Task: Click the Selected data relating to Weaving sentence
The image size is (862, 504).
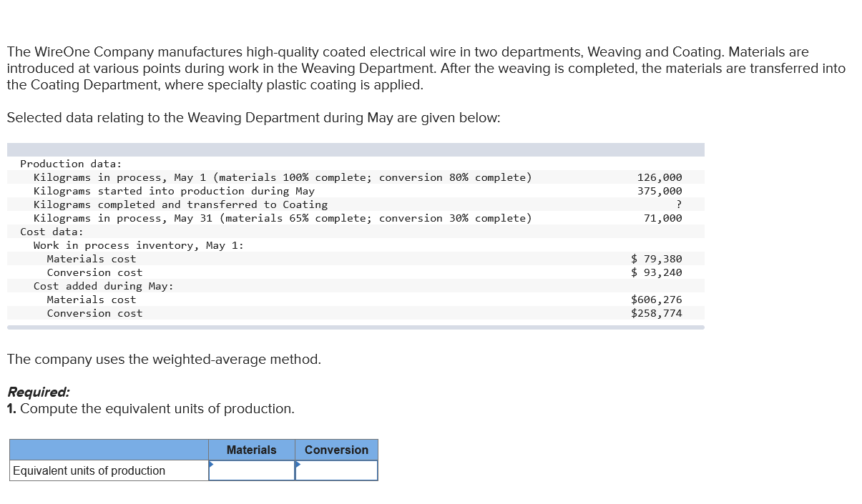Action: click(x=253, y=118)
